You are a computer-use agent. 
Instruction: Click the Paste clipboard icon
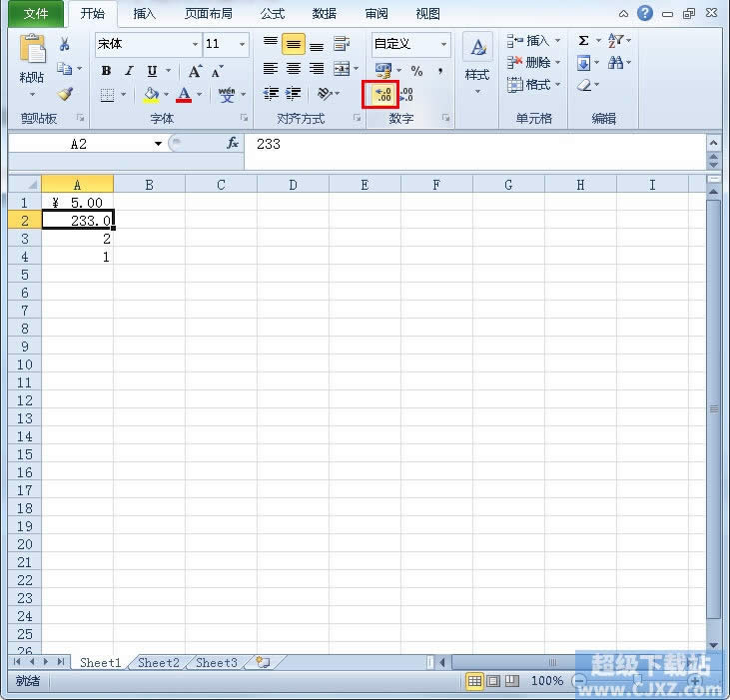point(32,48)
